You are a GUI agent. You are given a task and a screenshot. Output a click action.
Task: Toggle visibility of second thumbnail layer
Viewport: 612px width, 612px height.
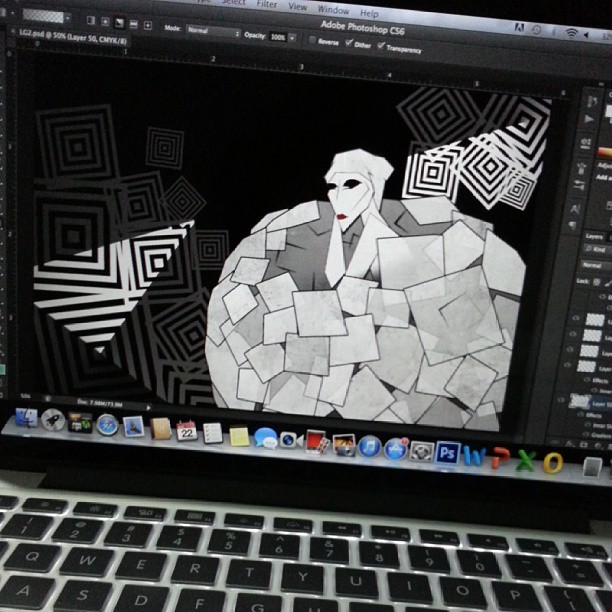(x=573, y=334)
